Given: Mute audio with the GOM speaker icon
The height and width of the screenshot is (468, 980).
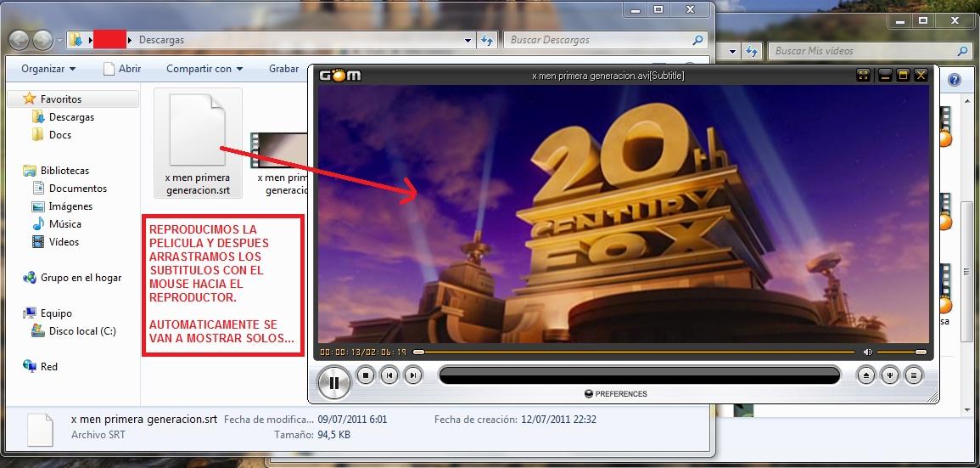Looking at the screenshot, I should pos(867,352).
